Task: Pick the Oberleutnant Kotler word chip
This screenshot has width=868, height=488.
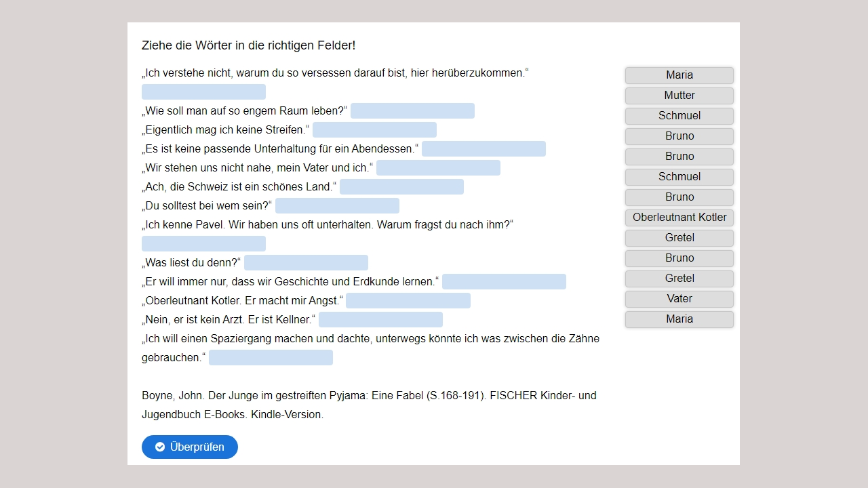Action: 679,218
